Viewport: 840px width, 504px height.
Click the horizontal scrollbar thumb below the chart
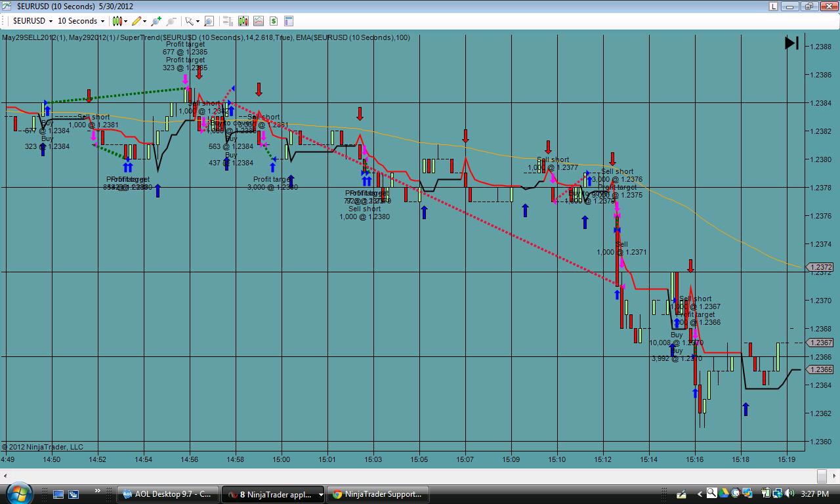(822, 475)
